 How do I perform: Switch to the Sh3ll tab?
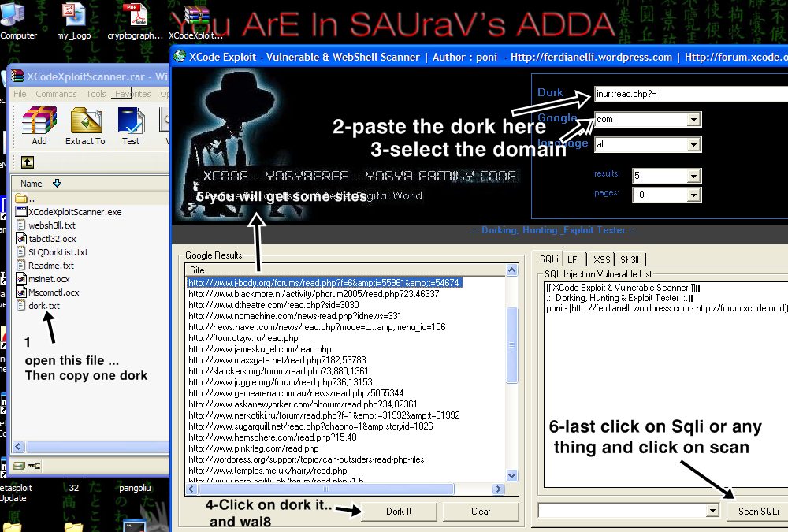click(630, 259)
